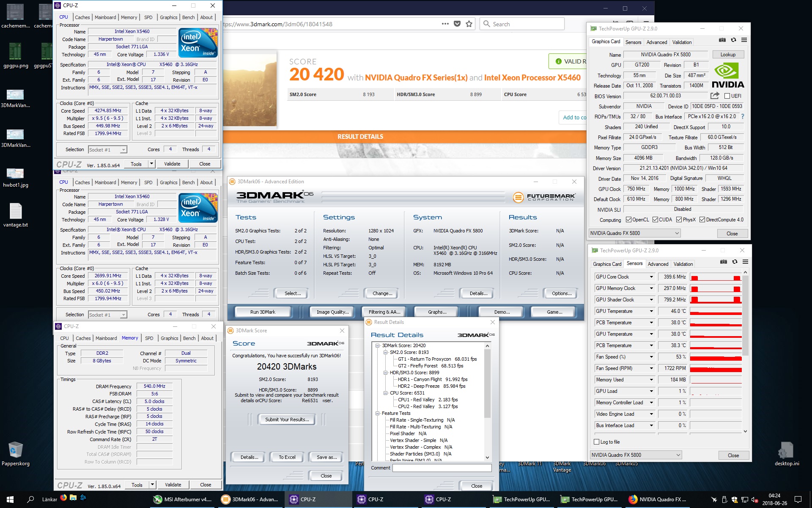Screen dimensions: 812x508
Task: Click the Firefox Search box
Action: [x=522, y=24]
